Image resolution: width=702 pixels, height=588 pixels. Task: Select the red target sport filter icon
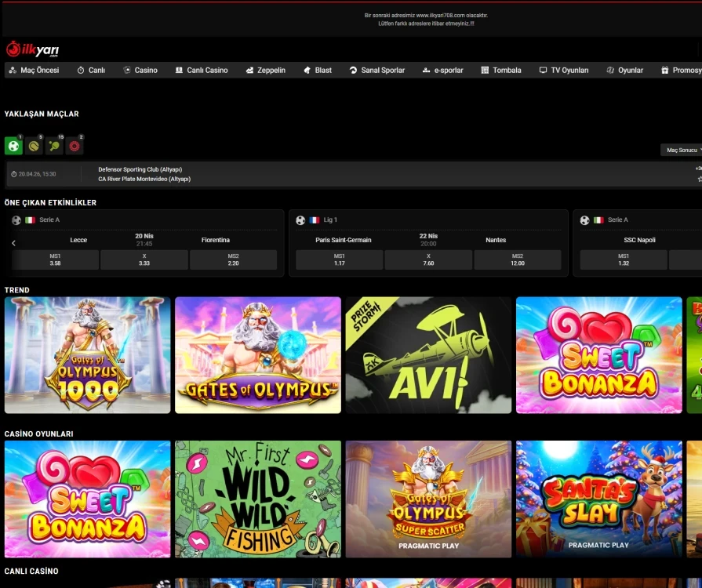(x=75, y=146)
